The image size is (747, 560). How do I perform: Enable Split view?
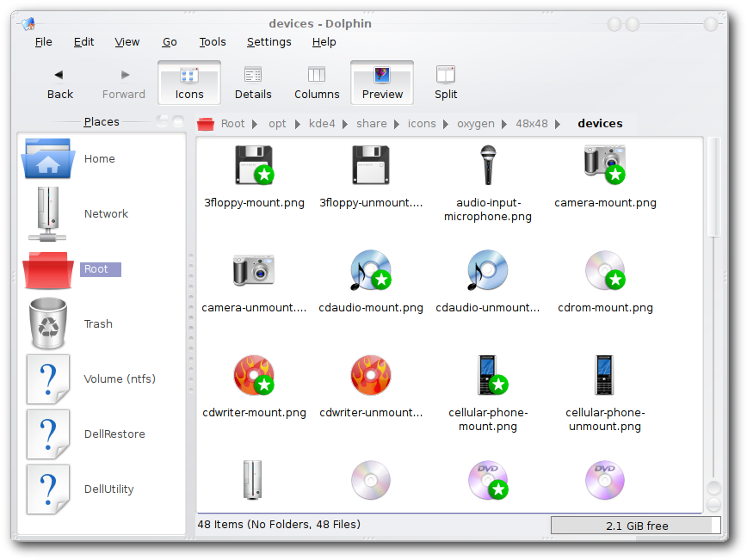(x=445, y=82)
